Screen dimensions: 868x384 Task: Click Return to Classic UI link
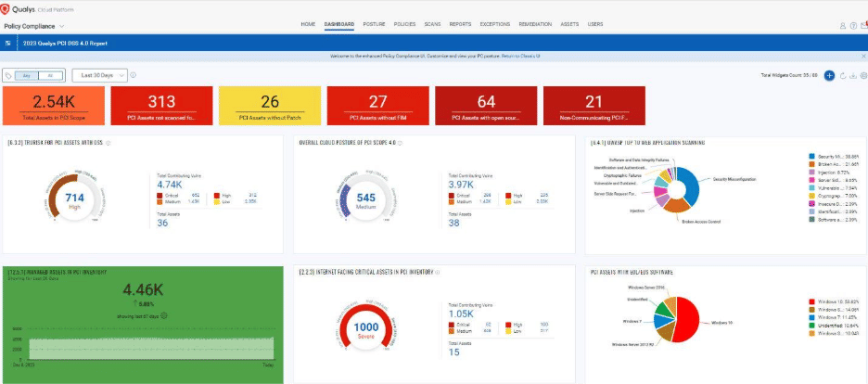[520, 56]
